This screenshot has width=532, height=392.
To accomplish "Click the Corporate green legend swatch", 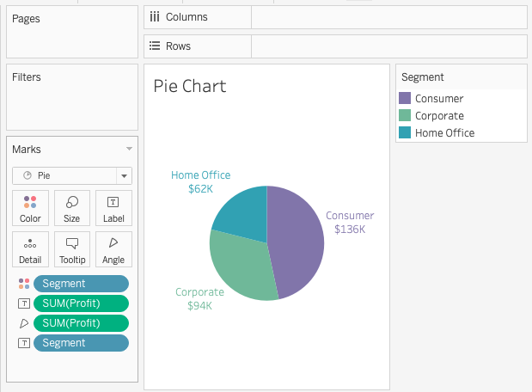I will pyautogui.click(x=406, y=116).
